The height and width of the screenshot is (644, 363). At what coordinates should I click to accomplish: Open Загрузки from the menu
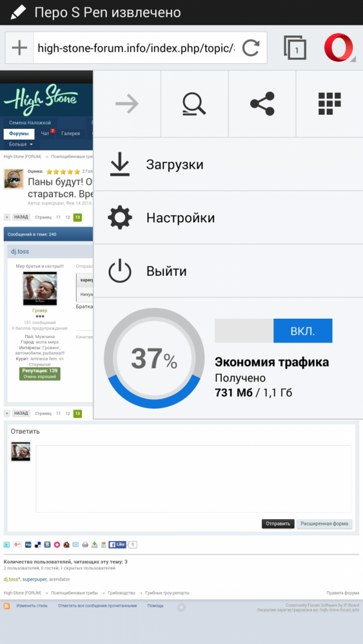click(228, 165)
